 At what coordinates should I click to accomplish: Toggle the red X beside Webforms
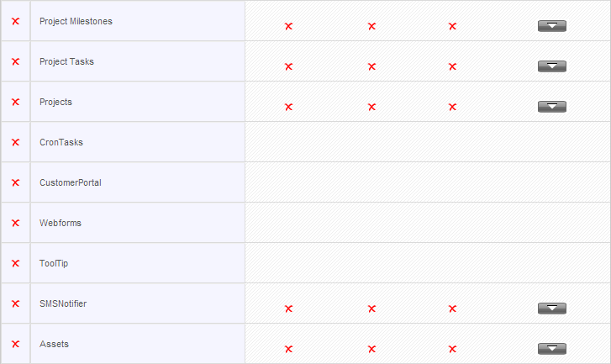(16, 223)
